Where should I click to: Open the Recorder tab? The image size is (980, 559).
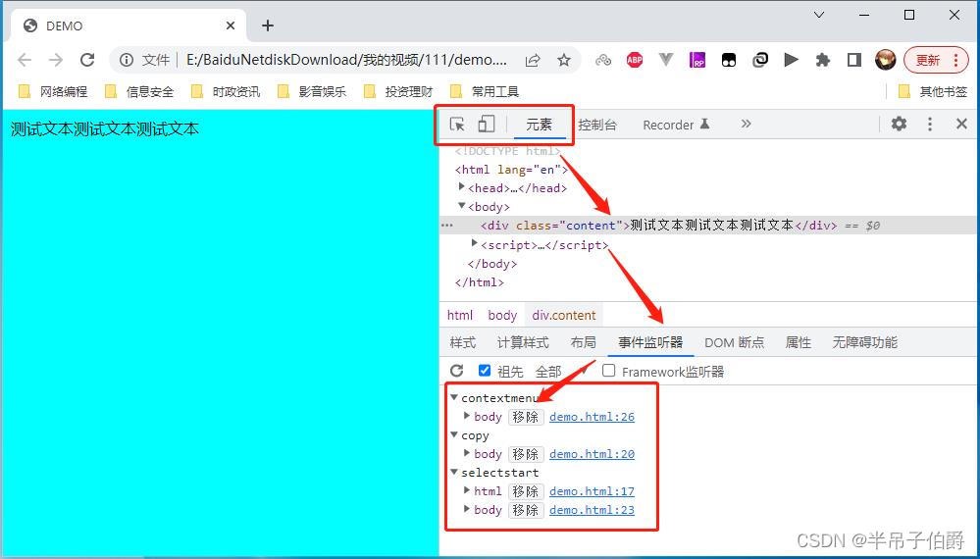click(x=676, y=125)
